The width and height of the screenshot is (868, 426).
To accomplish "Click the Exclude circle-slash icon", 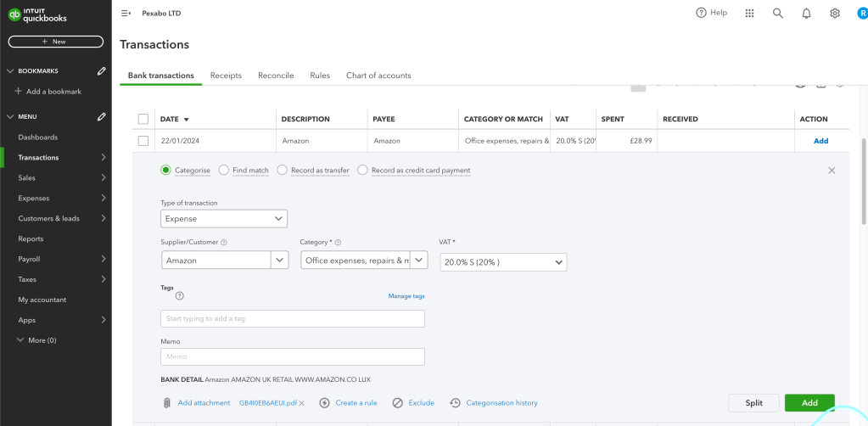I will point(397,403).
